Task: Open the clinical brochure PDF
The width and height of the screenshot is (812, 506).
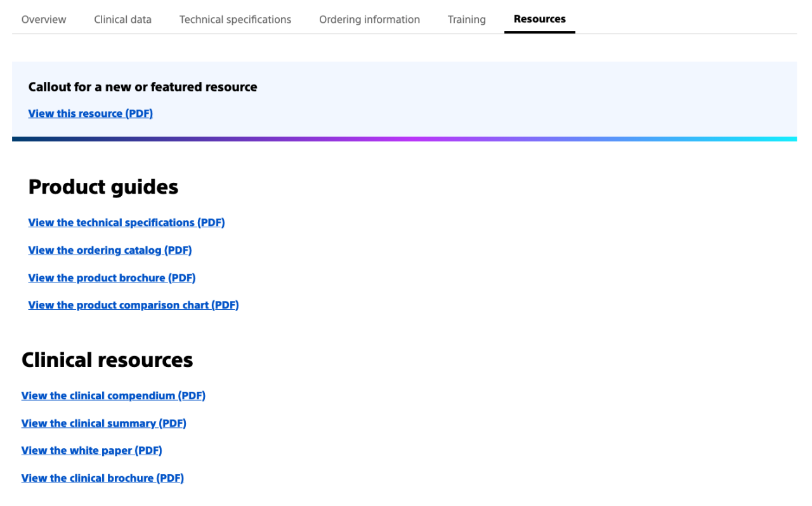Action: coord(102,477)
